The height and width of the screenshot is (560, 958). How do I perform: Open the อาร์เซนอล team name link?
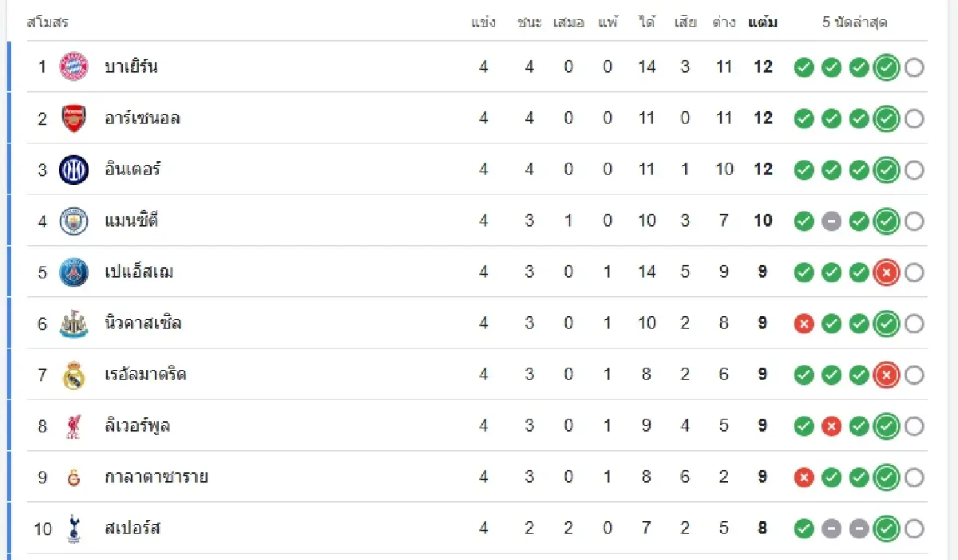[x=142, y=118]
